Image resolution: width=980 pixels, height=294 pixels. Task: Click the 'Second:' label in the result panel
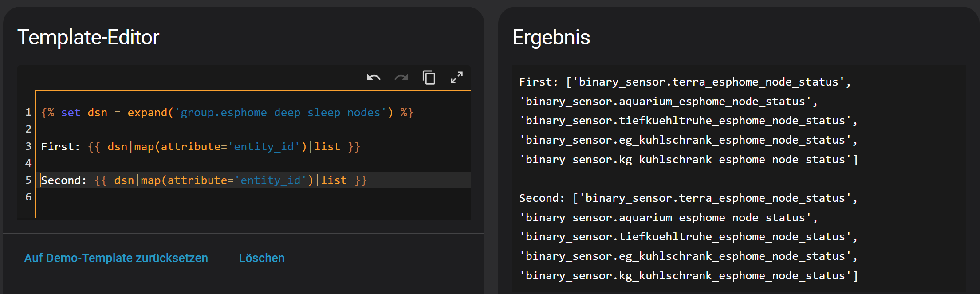[x=542, y=198]
